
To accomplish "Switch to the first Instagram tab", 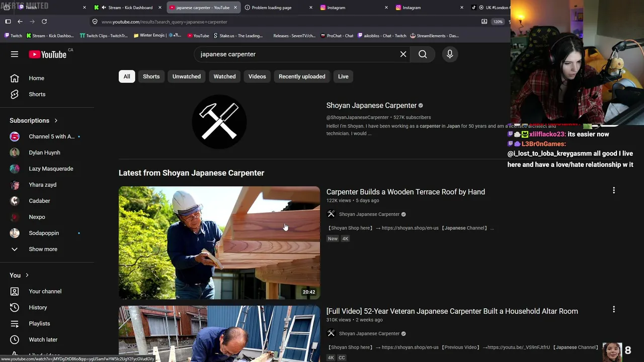I will click(x=354, y=8).
